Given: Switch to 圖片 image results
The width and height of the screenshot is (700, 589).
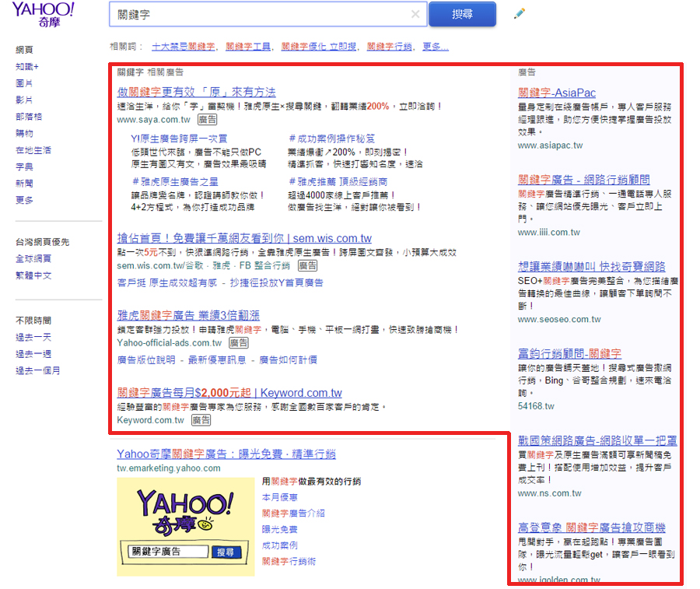Looking at the screenshot, I should 24,83.
